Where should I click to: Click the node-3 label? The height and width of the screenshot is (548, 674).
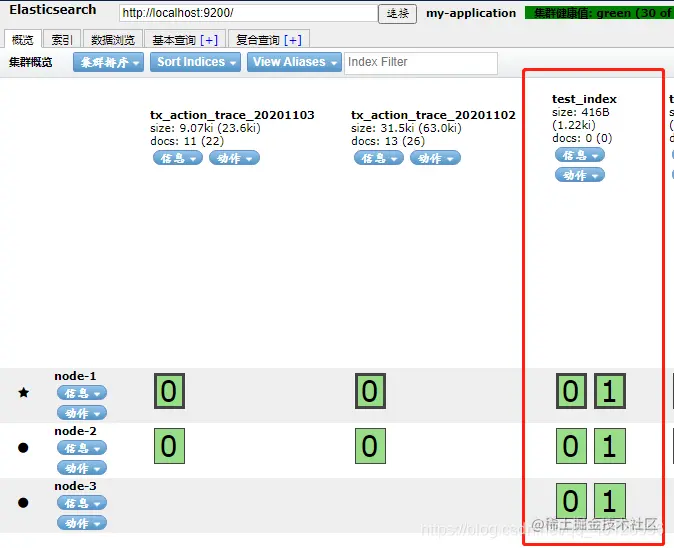pyautogui.click(x=75, y=486)
